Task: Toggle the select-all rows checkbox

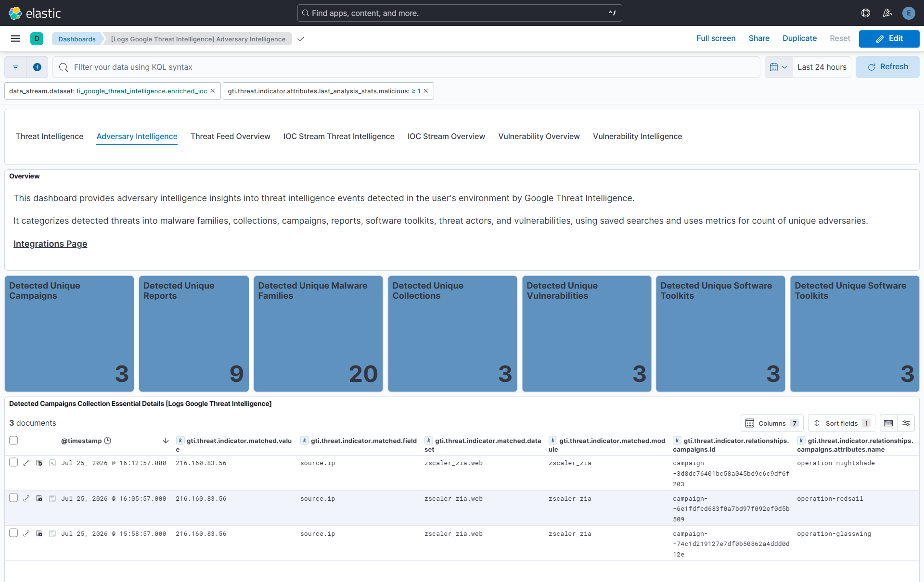Action: [x=13, y=441]
